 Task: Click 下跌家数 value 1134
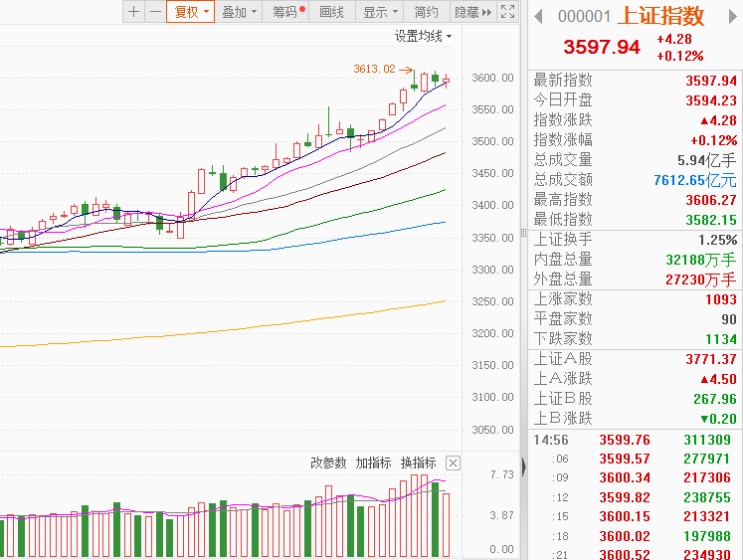point(721,339)
